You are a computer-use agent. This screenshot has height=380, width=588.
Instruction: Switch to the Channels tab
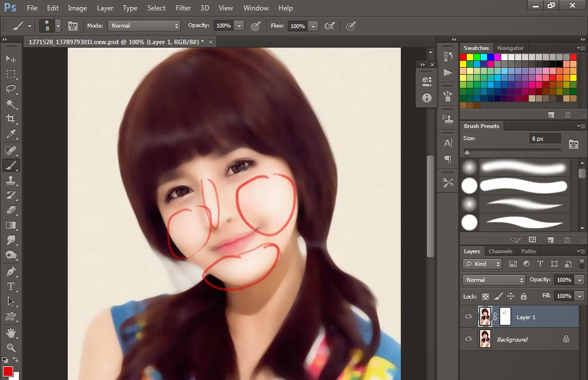500,251
